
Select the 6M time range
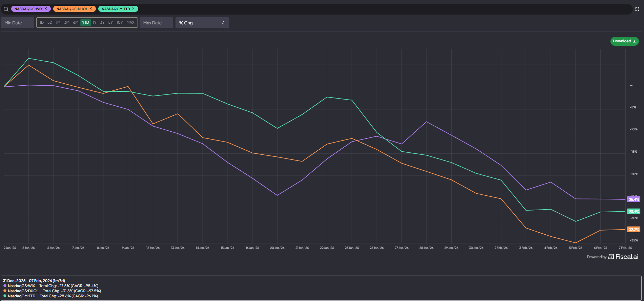[76, 22]
